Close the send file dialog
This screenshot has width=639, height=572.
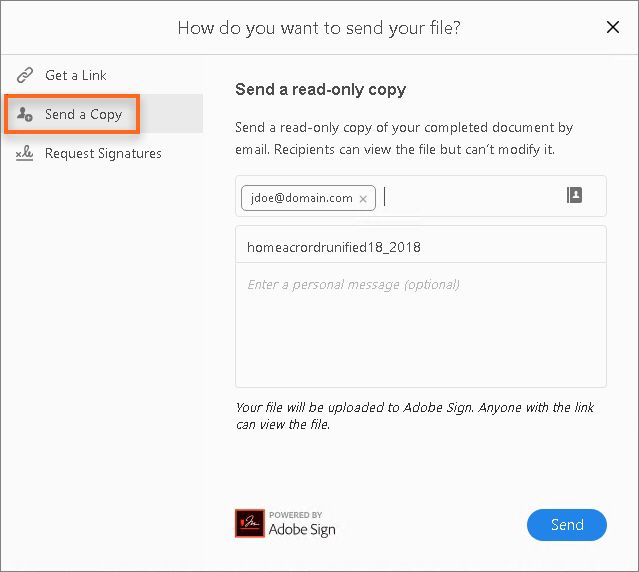pos(613,28)
